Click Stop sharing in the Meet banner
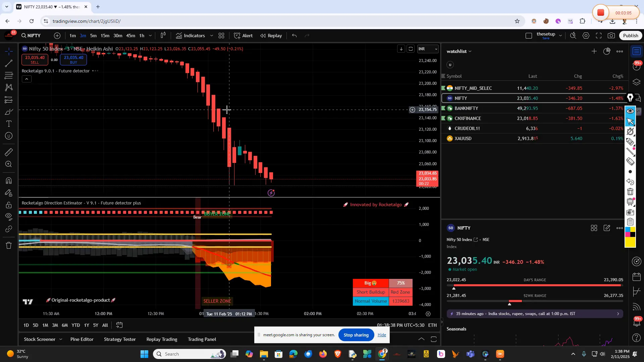The image size is (644, 362). click(356, 335)
